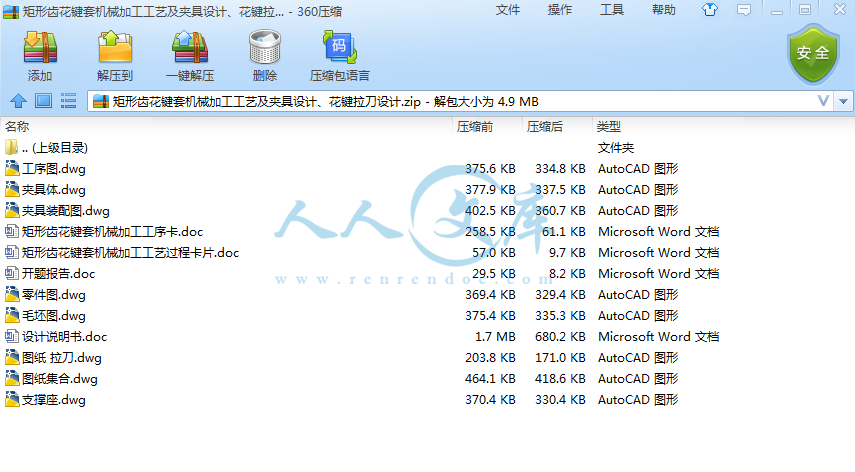Click the 零件图.dwg file icon
The height and width of the screenshot is (472, 855).
click(12, 295)
